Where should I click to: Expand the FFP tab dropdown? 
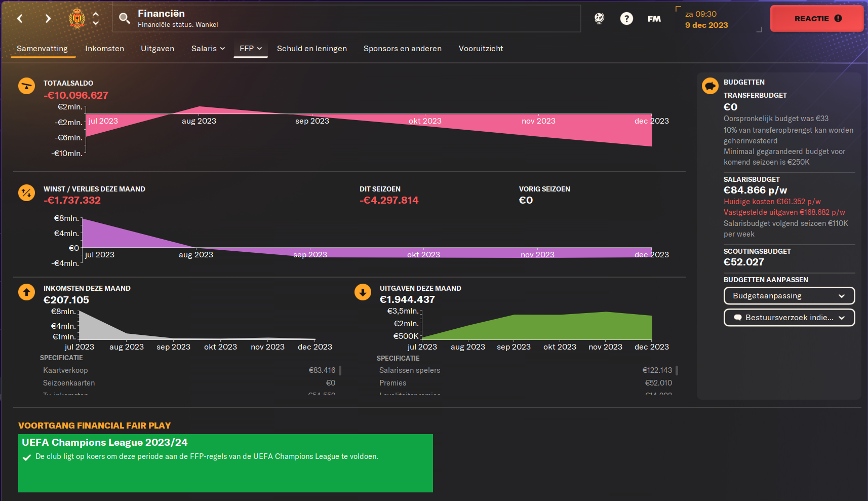coord(251,49)
